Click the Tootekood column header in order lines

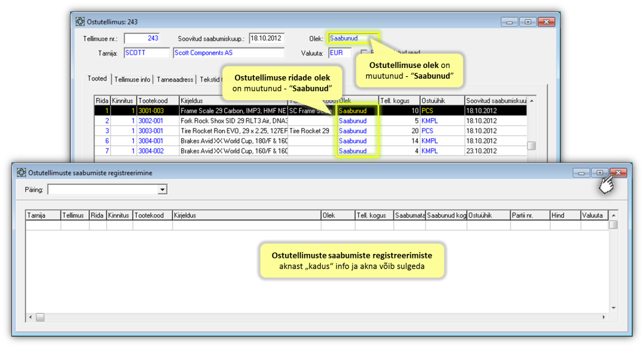(158, 101)
